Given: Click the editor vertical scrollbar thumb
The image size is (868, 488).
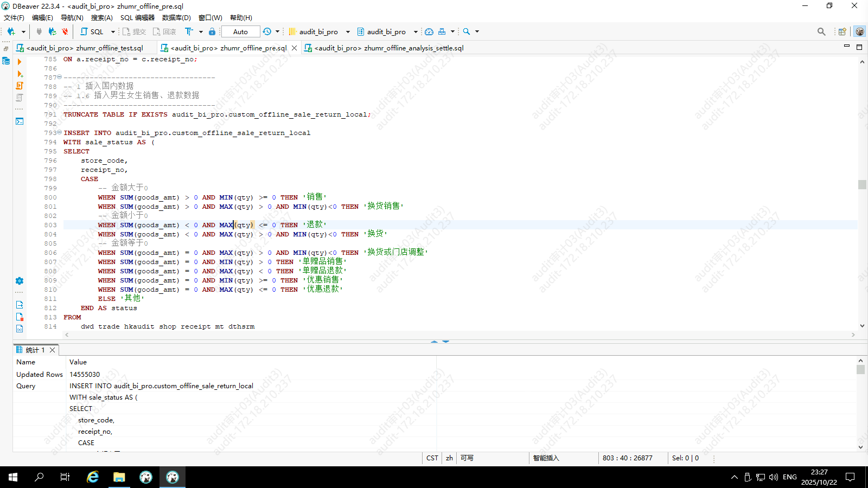Looking at the screenshot, I should pos(862,185).
